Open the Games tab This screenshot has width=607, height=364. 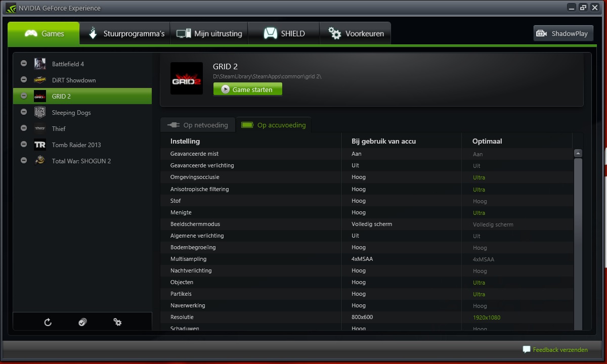pyautogui.click(x=44, y=33)
